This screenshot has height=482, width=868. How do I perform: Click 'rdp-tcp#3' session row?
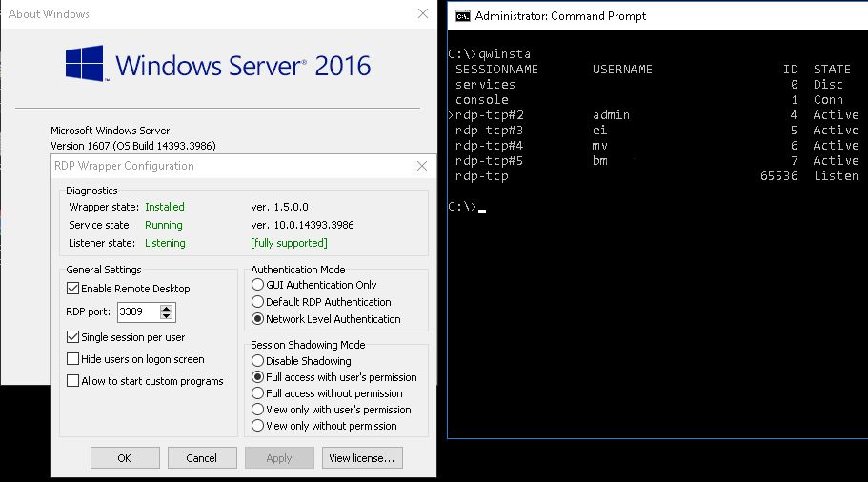(x=656, y=131)
